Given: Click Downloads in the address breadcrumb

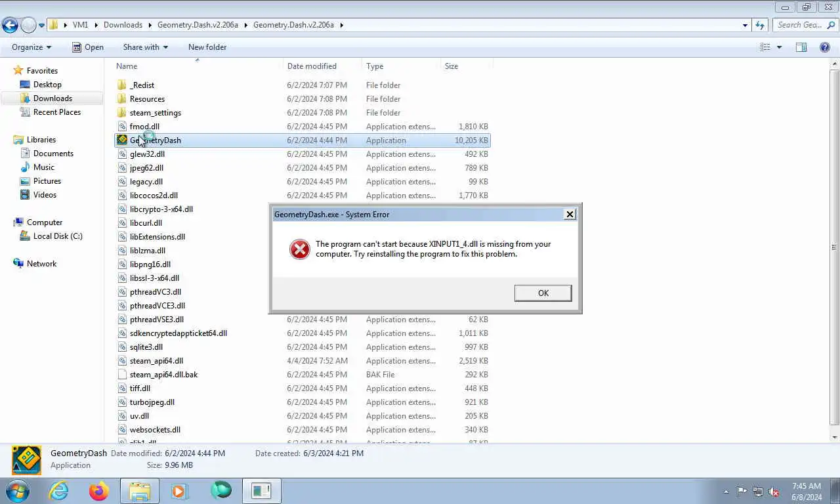Looking at the screenshot, I should pos(123,25).
